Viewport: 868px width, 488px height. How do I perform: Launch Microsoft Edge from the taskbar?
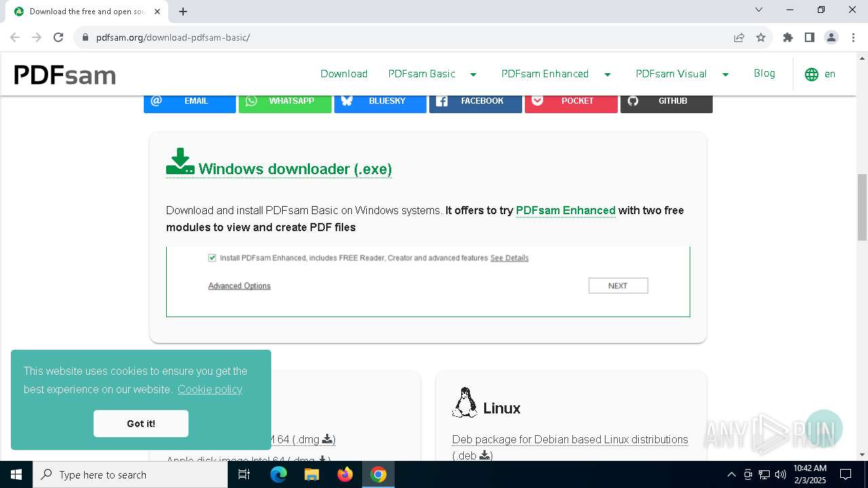pyautogui.click(x=279, y=474)
